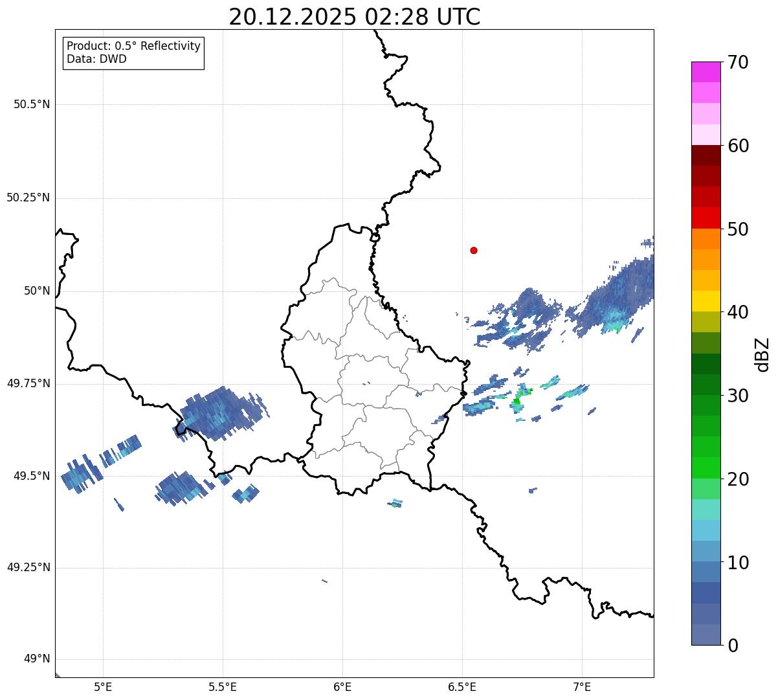
Task: Click the 50°N latitude label
Action: tap(37, 291)
